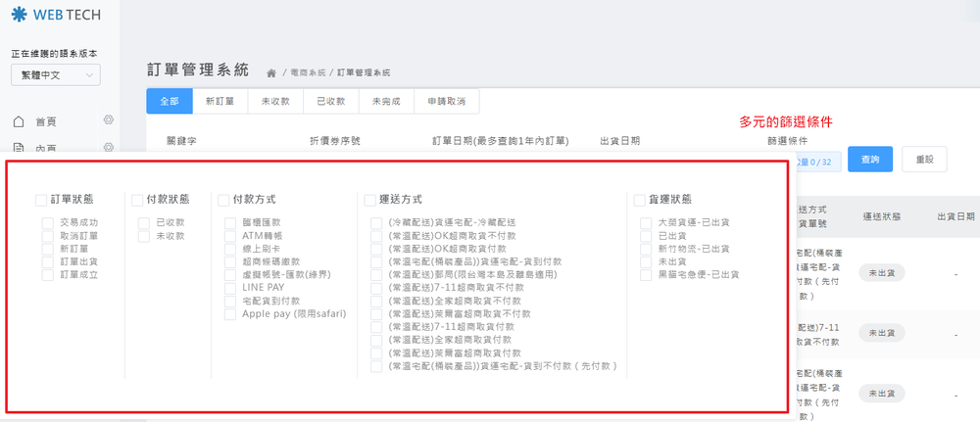The height and width of the screenshot is (422, 980).
Task: Tick the 取消訂單 checkbox
Action: 47,236
